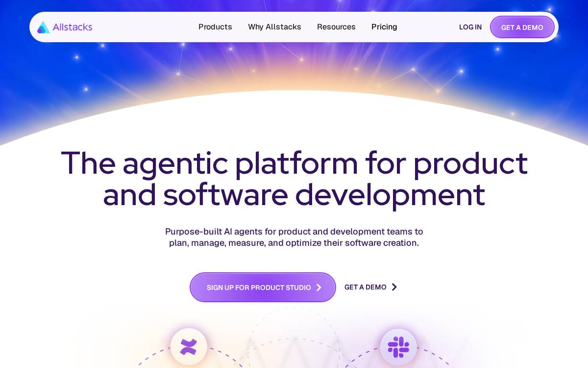Click the Confluence integration icon

(189, 346)
